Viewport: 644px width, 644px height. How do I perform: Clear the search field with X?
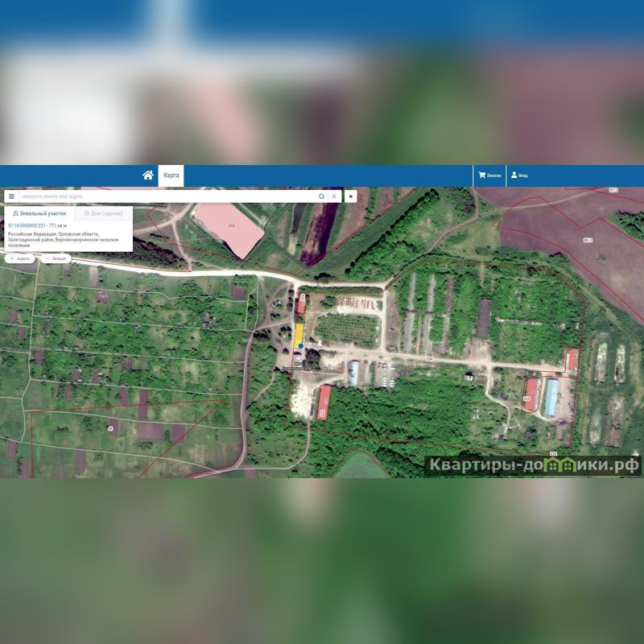pos(334,196)
